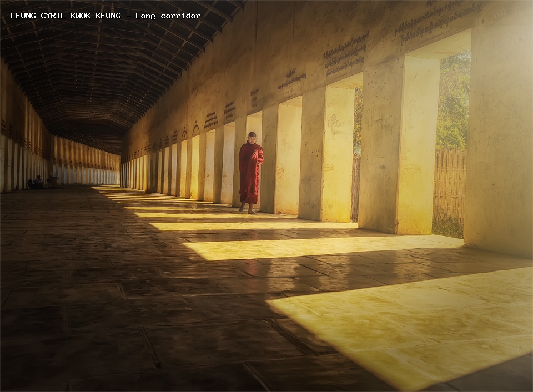Select the 'Long corridor' title text

point(168,16)
